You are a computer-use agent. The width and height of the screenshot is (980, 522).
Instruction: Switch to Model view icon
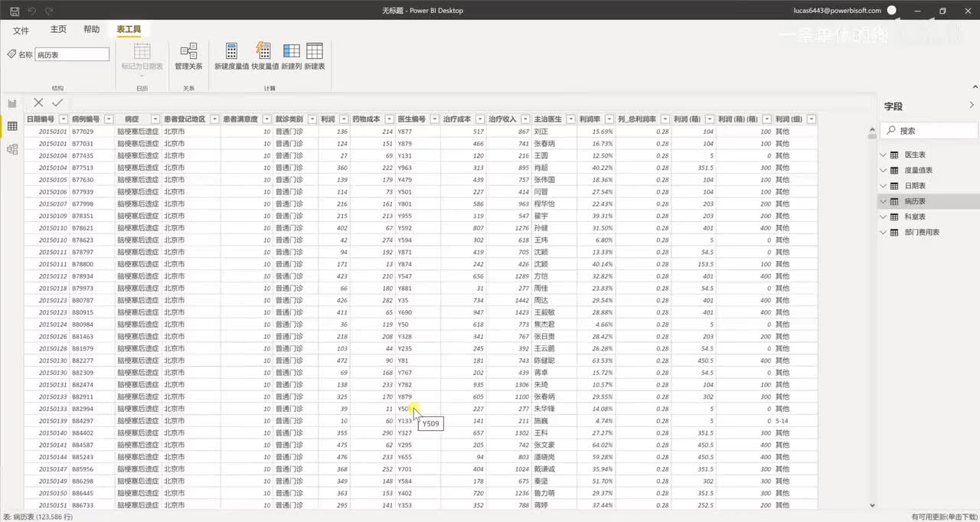(x=12, y=149)
